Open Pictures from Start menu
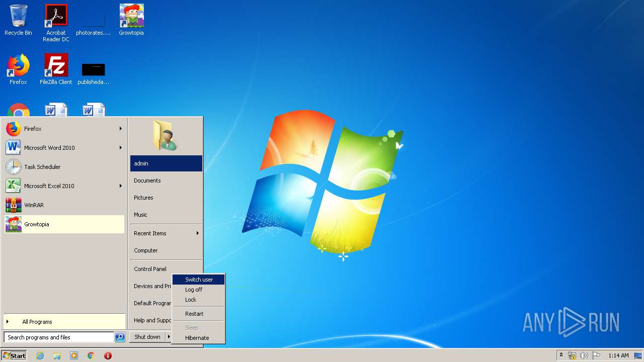This screenshot has height=362, width=644. [166, 198]
